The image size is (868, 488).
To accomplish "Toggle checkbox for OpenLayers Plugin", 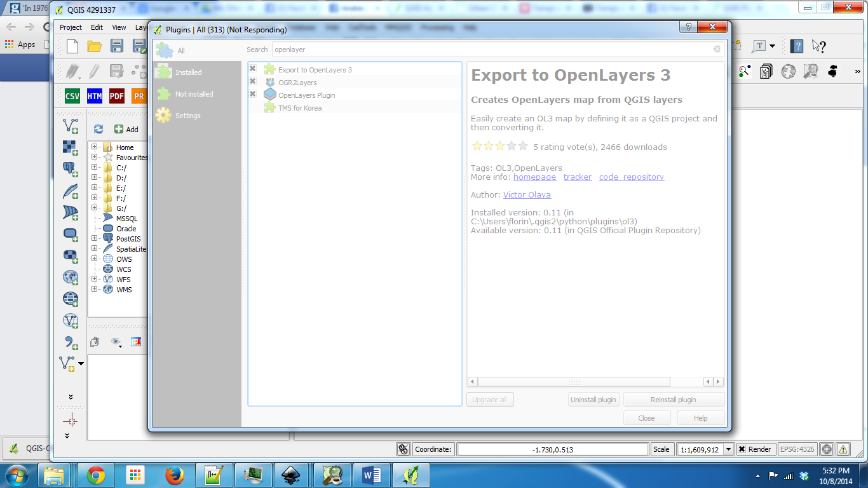I will 252,94.
